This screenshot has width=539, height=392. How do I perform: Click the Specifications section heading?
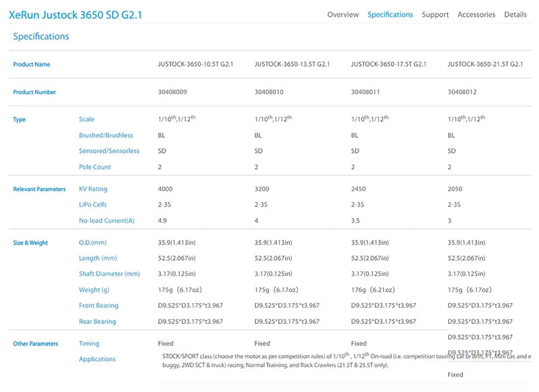(41, 36)
